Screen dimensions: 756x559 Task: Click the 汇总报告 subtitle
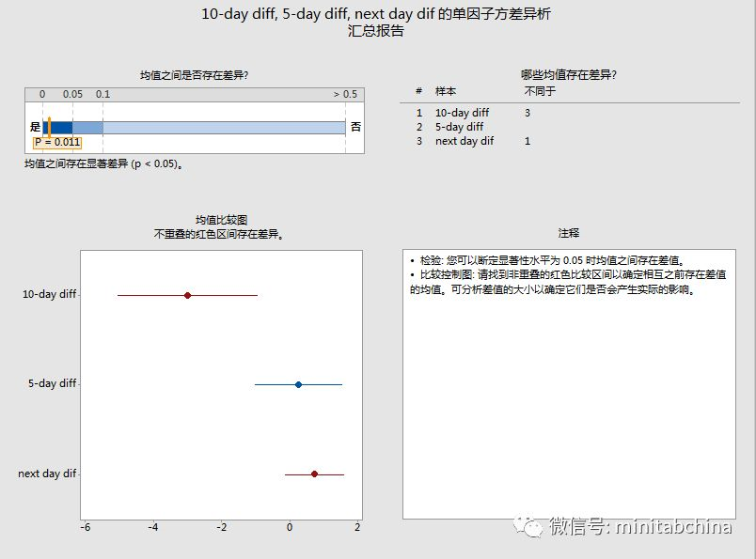(x=376, y=31)
